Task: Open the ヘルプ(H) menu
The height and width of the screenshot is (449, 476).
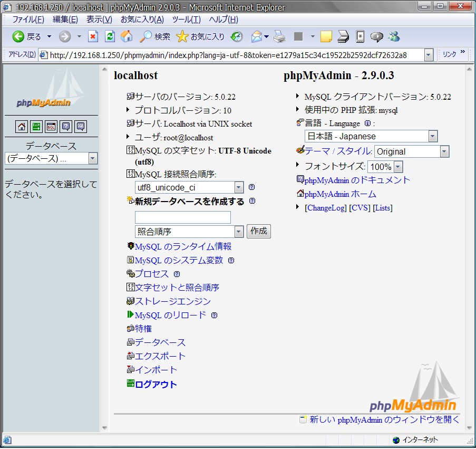Action: tap(224, 20)
